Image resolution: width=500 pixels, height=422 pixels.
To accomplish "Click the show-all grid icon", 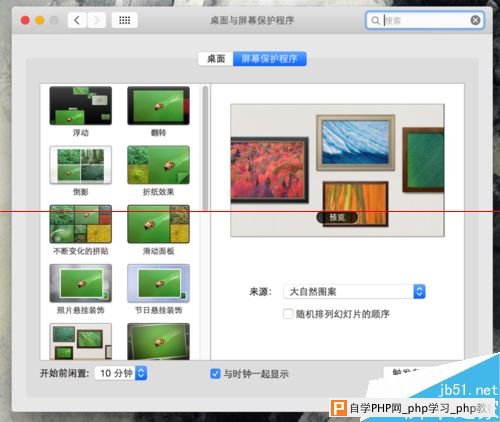I will point(124,20).
